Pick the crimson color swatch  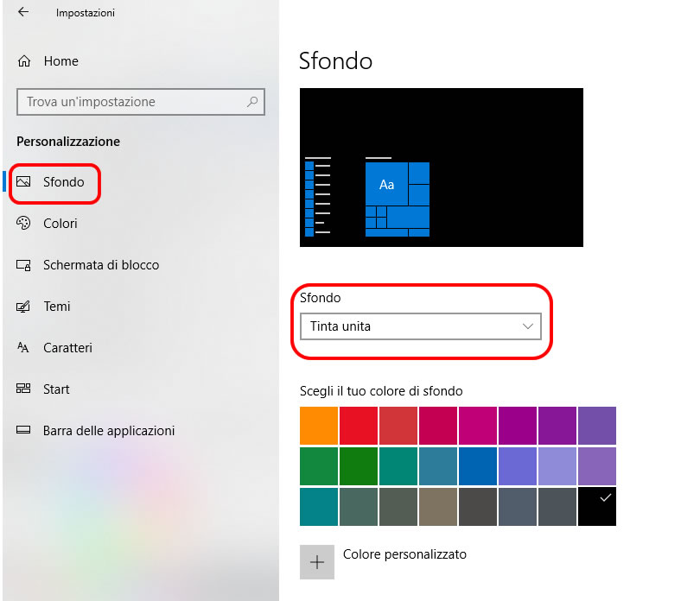438,426
